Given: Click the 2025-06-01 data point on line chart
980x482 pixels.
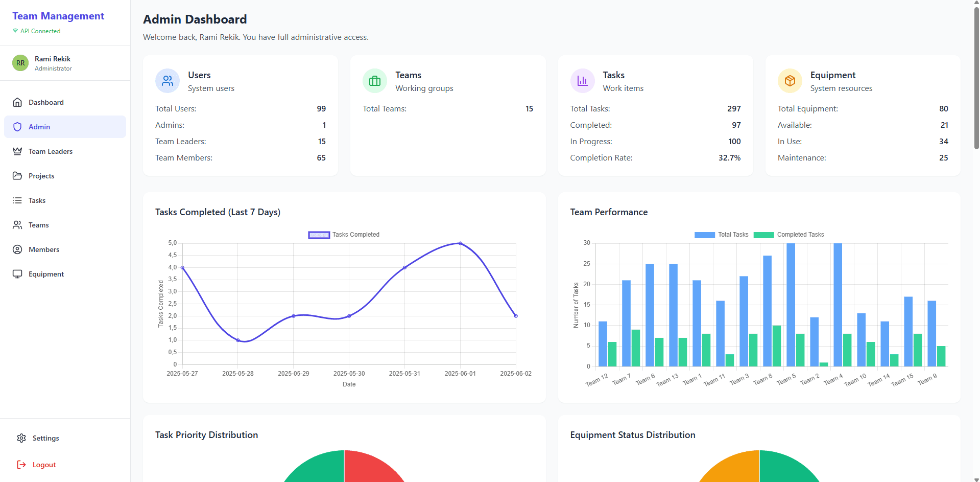Looking at the screenshot, I should point(460,243).
